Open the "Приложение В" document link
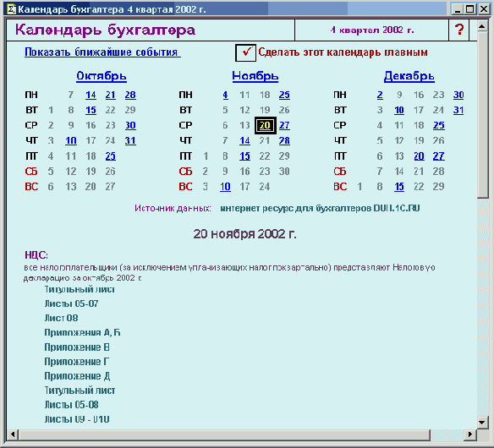Image resolution: width=494 pixels, height=448 pixels. coord(77,347)
